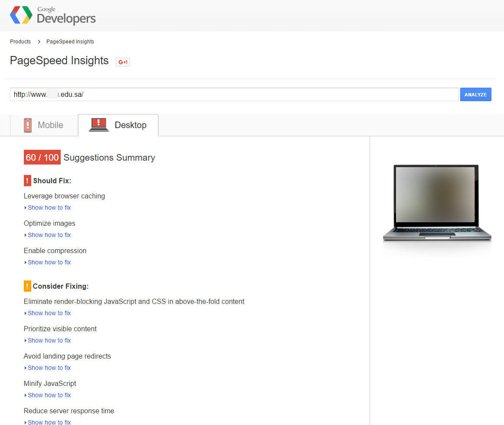The image size is (504, 425).
Task: Click the G+1 share button
Action: pos(123,62)
